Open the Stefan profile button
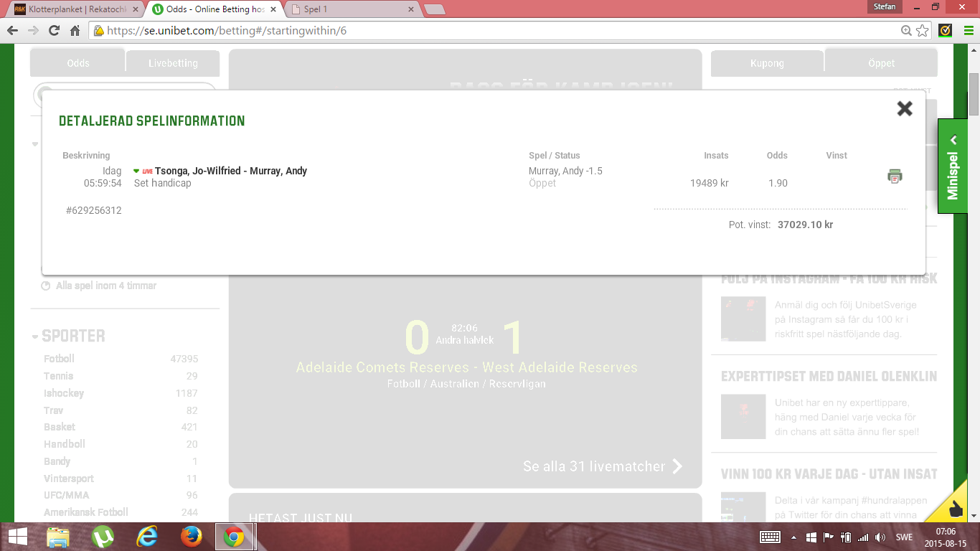Image resolution: width=980 pixels, height=551 pixels. (885, 6)
